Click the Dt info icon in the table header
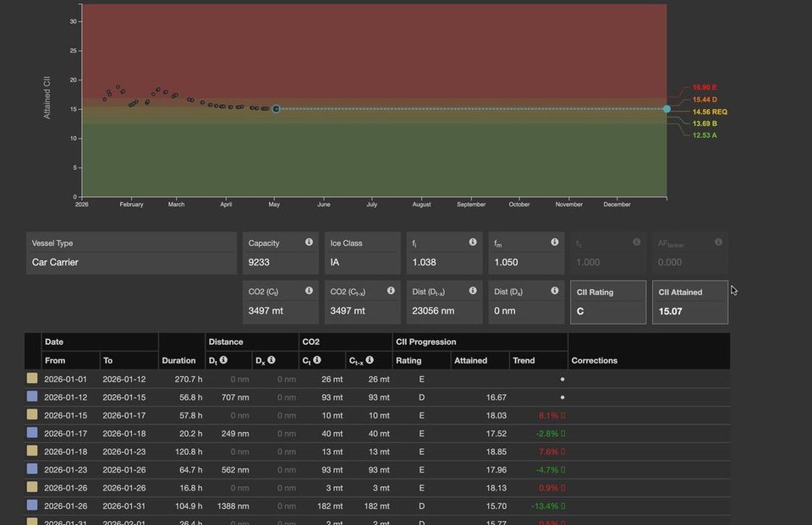The width and height of the screenshot is (812, 525). (223, 360)
